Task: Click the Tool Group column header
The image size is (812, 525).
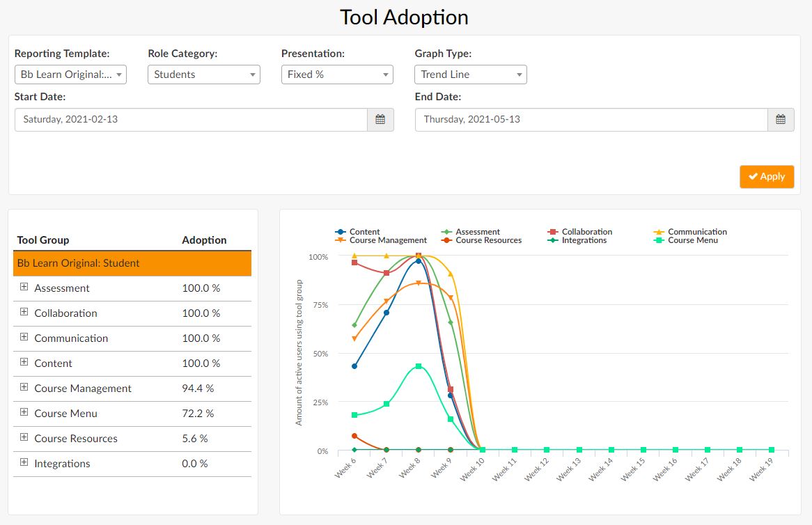Action: point(43,240)
